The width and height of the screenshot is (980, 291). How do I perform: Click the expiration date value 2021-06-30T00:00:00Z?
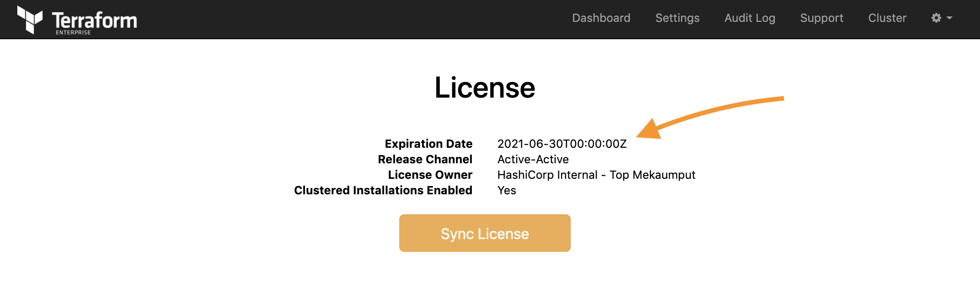click(x=562, y=144)
